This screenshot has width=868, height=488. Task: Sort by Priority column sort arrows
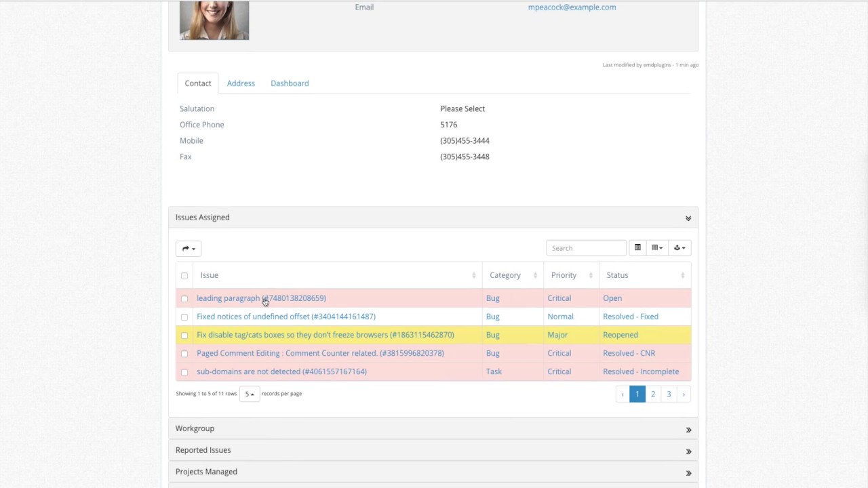[x=590, y=275]
